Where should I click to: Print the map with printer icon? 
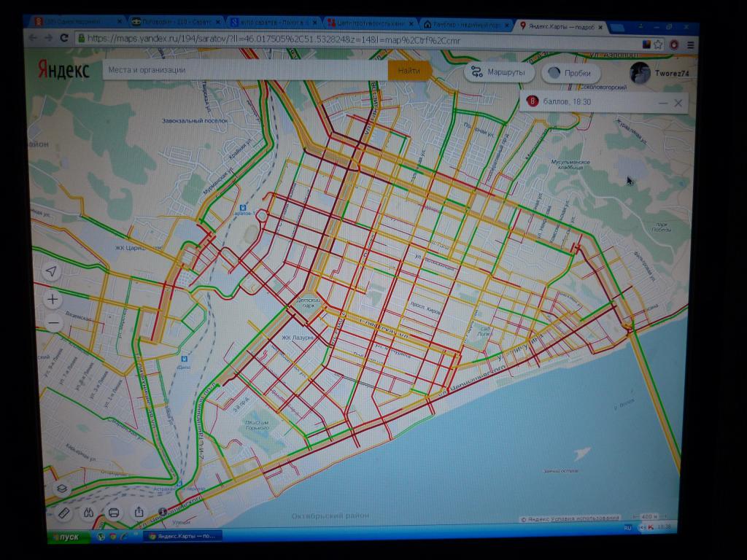pos(113,513)
